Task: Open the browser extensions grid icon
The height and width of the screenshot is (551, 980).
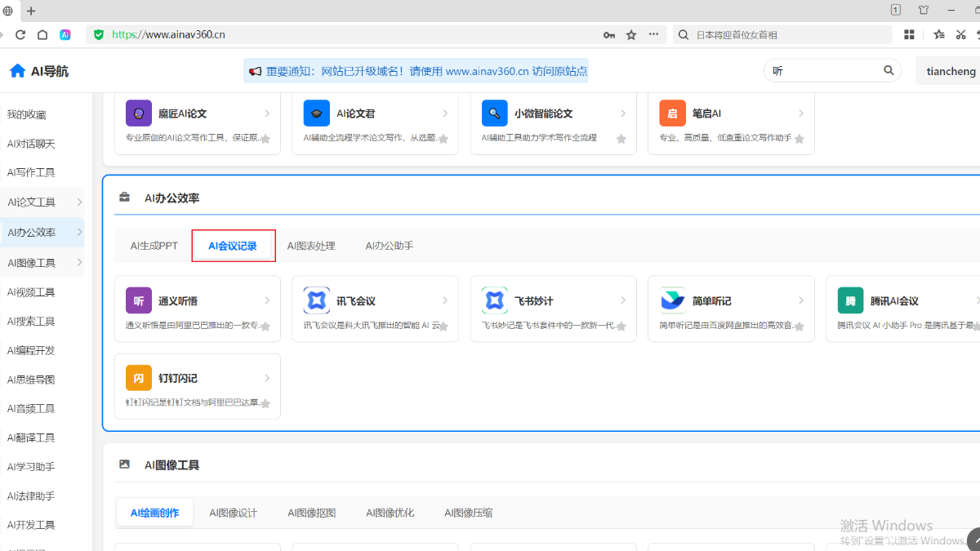Action: 909,34
